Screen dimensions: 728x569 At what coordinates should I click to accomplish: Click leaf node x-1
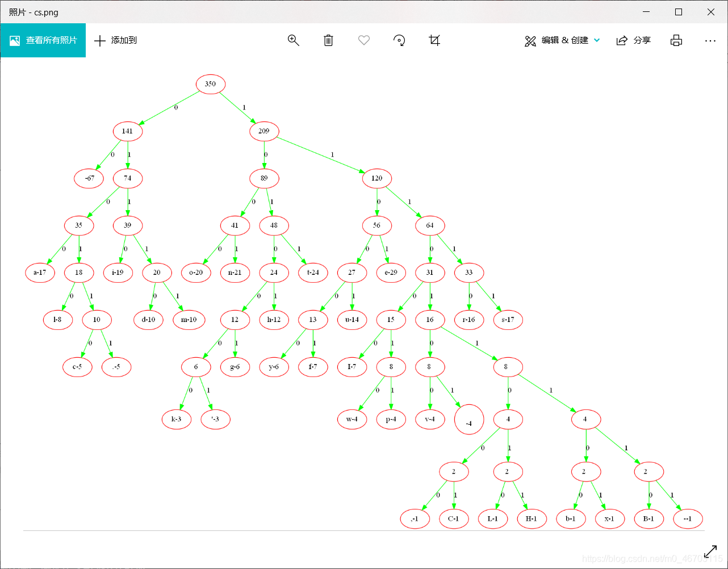coord(609,519)
